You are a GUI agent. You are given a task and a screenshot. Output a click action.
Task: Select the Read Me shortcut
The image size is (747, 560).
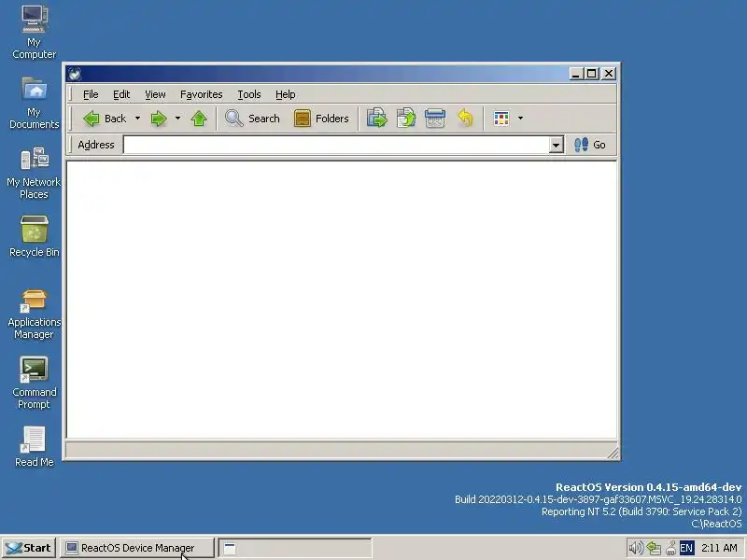34,447
